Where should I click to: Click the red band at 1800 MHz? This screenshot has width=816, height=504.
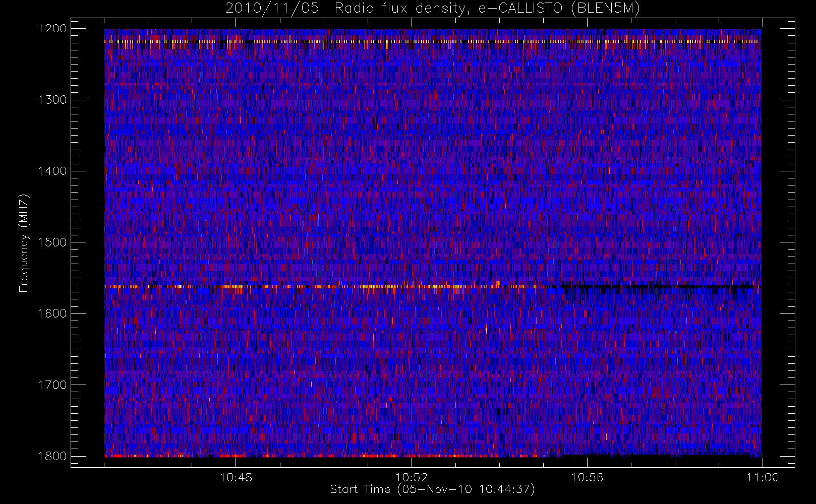pyautogui.click(x=323, y=456)
